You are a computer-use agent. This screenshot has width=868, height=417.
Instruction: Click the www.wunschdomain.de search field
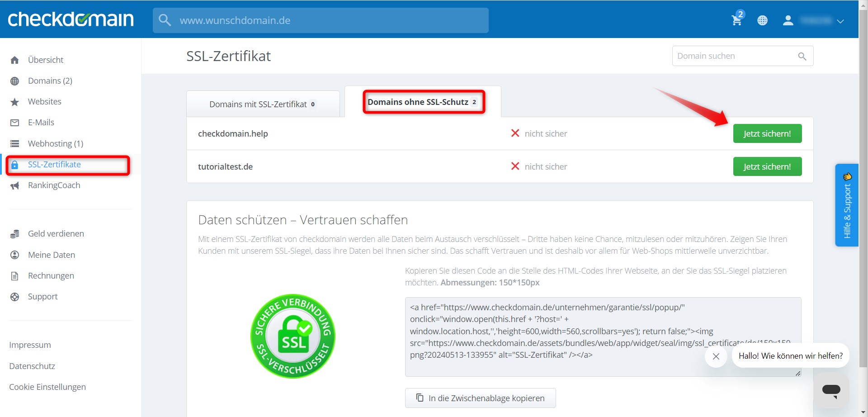tap(321, 20)
